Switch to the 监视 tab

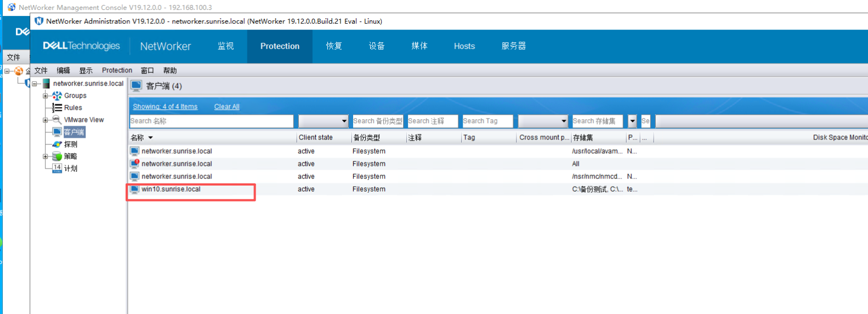[226, 46]
